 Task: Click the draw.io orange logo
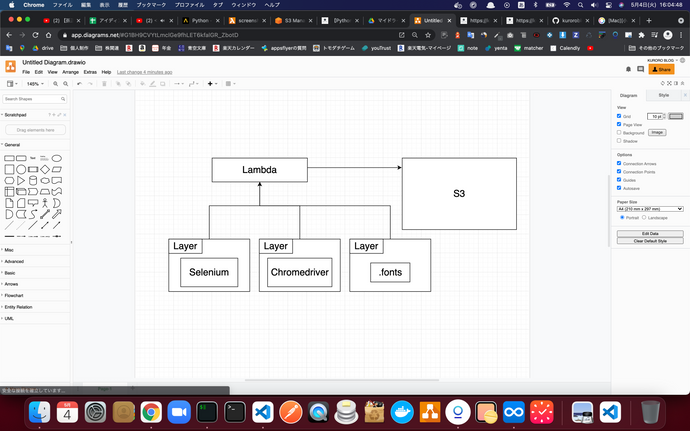click(11, 66)
